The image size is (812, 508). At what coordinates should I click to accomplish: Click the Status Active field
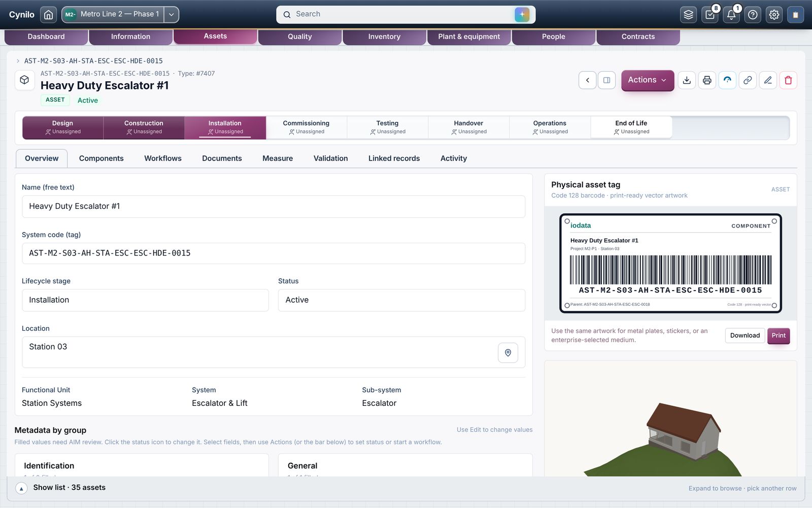tap(401, 300)
